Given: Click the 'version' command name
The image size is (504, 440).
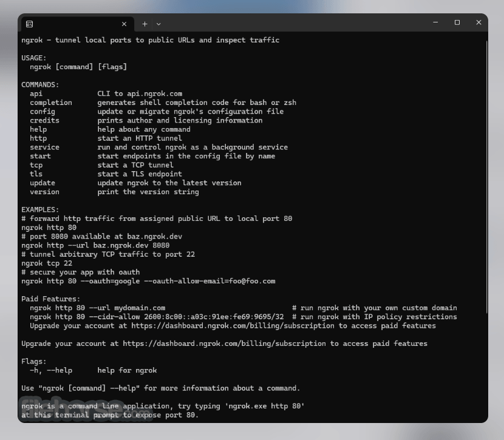Looking at the screenshot, I should coord(44,192).
